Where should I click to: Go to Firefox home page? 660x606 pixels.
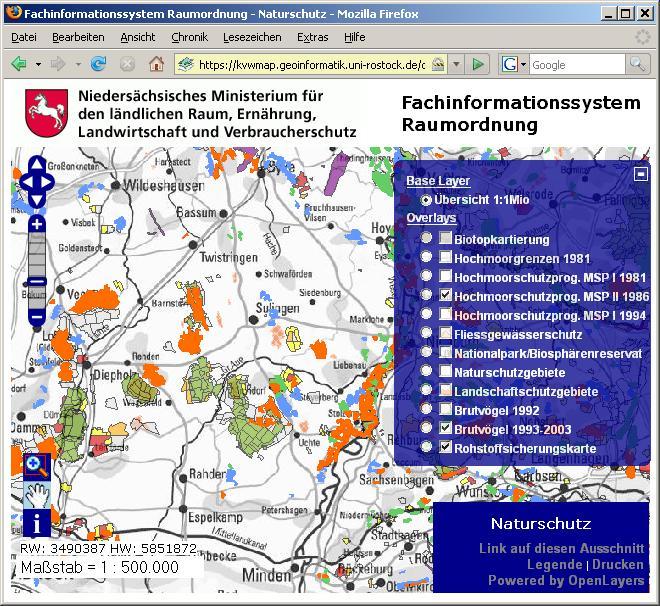pos(156,64)
